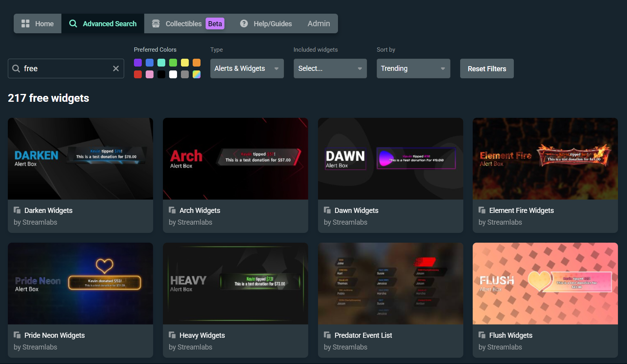
Task: Open the Sort by Trending dropdown
Action: (x=413, y=68)
